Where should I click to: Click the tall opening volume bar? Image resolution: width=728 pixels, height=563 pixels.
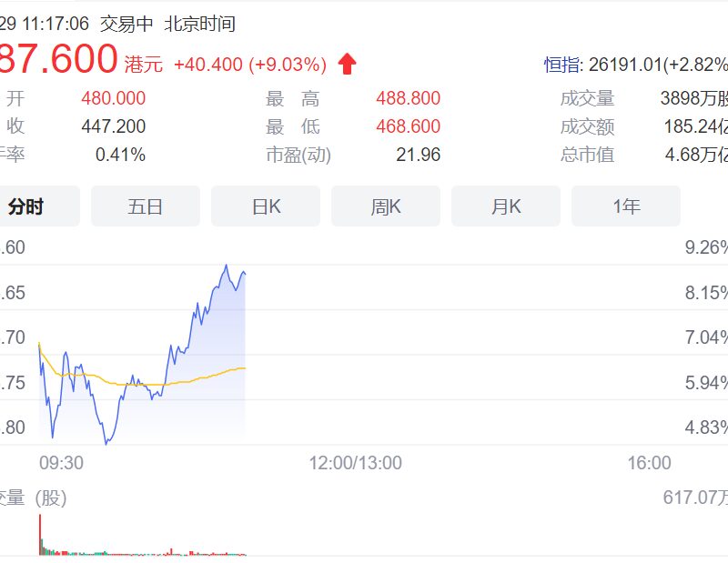pos(40,535)
